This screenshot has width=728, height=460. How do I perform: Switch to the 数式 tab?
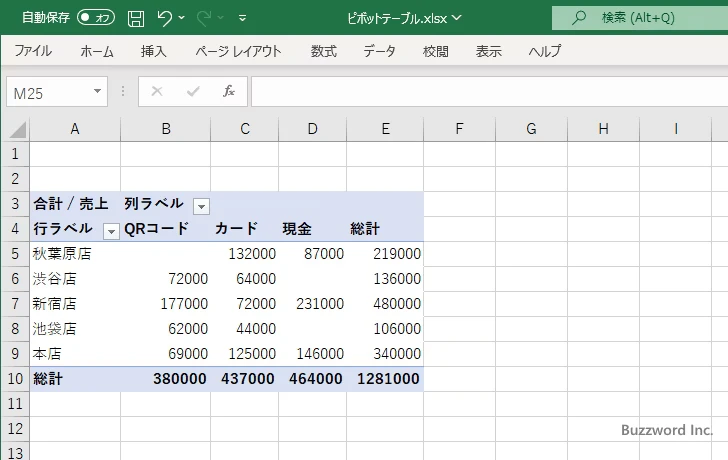324,51
